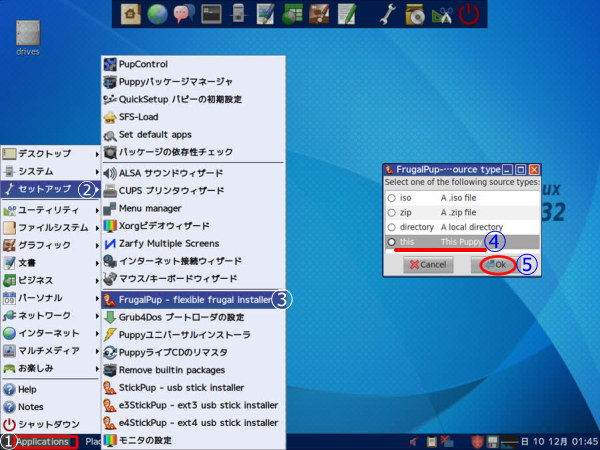Image resolution: width=600 pixels, height=450 pixels.
Task: Launch the web browser globe icon
Action: (157, 14)
